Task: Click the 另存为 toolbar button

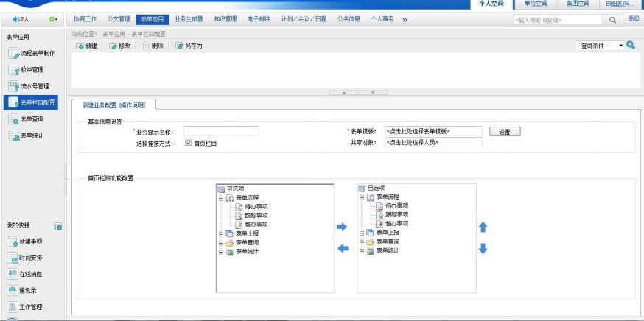Action: pyautogui.click(x=189, y=46)
